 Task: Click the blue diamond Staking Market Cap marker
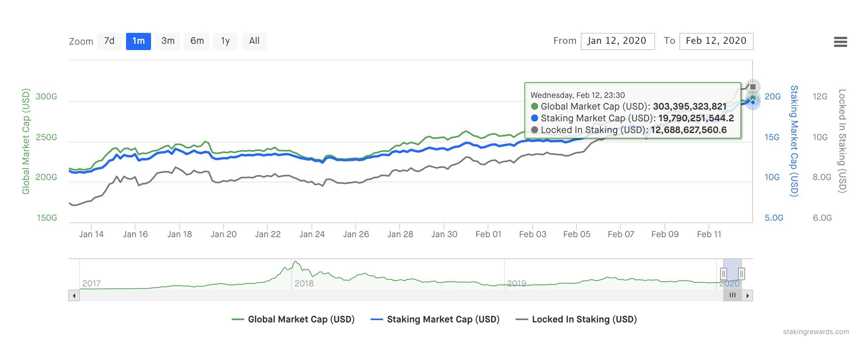pos(753,102)
